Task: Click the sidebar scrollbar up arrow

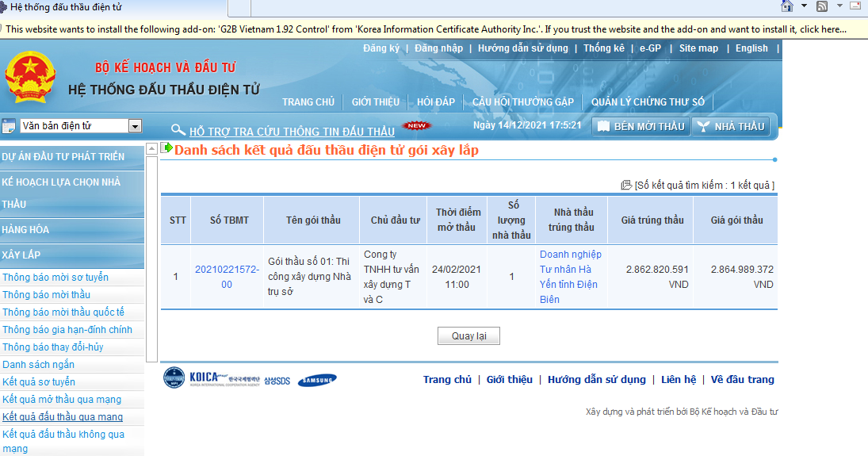Action: point(152,148)
